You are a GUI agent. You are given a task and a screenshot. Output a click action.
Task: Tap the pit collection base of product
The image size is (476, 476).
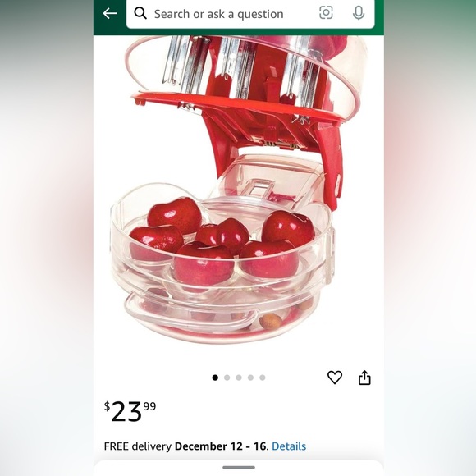(223, 318)
